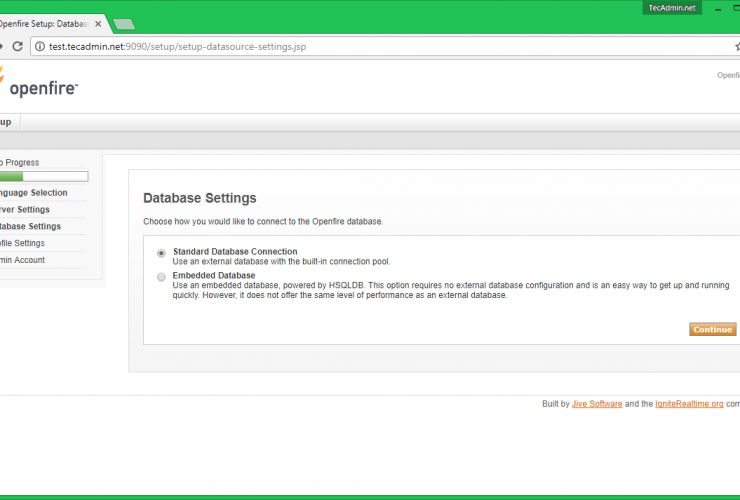Click the site information icon in address bar
Screen dimensions: 740x500
pos(39,46)
